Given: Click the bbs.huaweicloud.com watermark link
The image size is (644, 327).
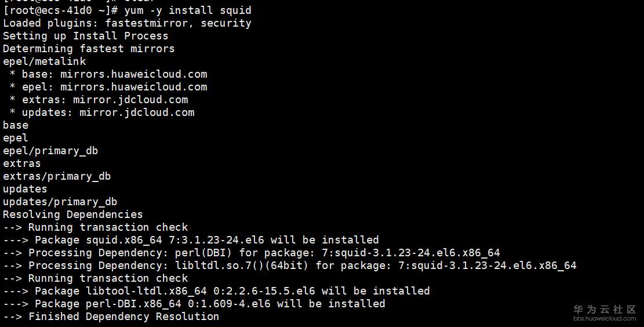Looking at the screenshot, I should tap(605, 318).
